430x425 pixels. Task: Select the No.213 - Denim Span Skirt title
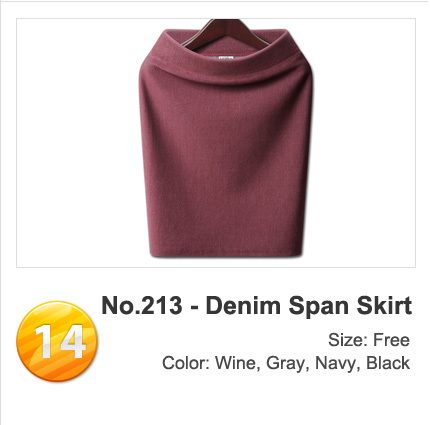coord(257,306)
